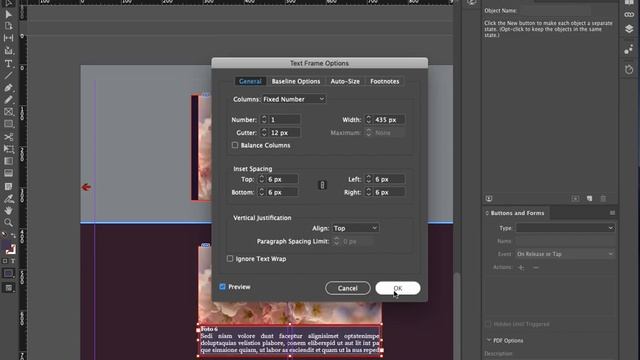640x360 pixels.
Task: Switch to the General tab
Action: [x=250, y=81]
